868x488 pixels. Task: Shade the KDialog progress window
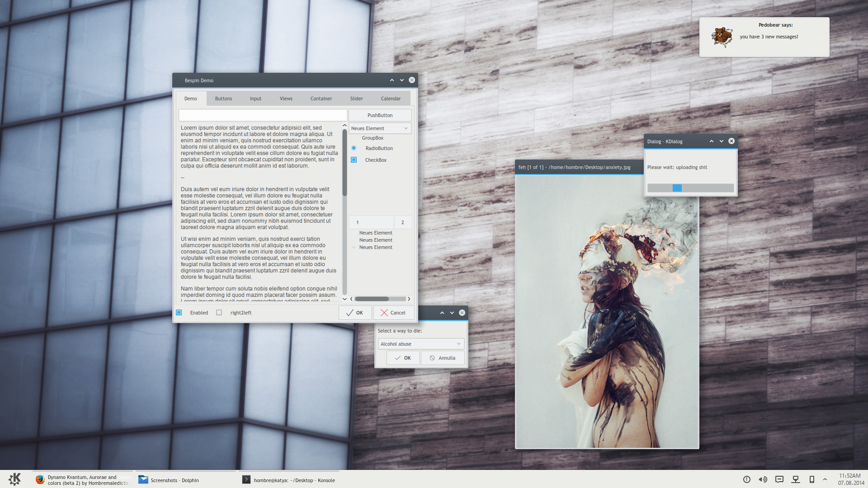point(712,141)
